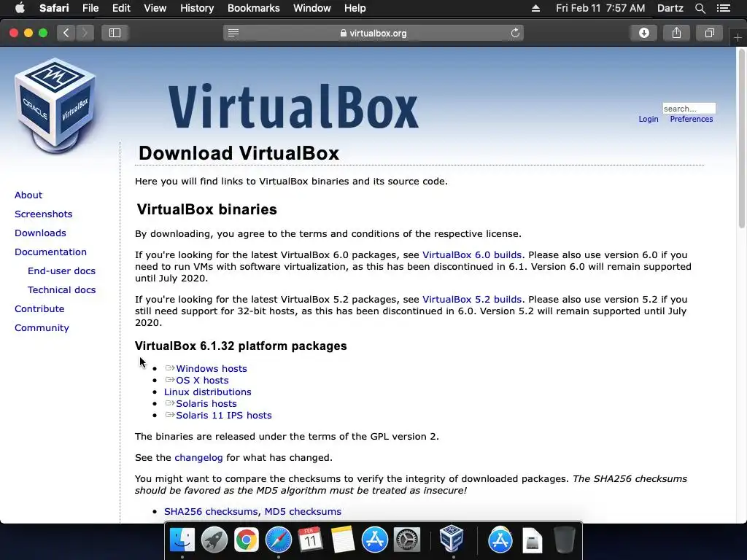The image size is (747, 560).
Task: Visit the Community sidebar link
Action: [x=42, y=328]
